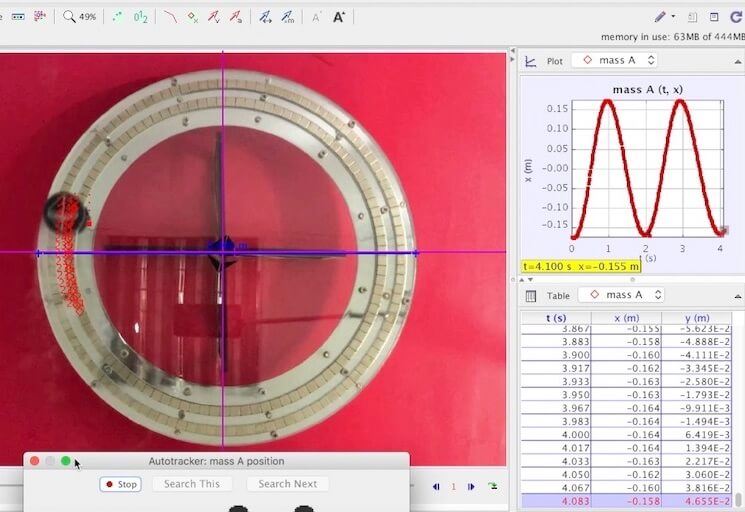745x512 pixels.
Task: Toggle track paths icon in toolbar
Action: [170, 17]
